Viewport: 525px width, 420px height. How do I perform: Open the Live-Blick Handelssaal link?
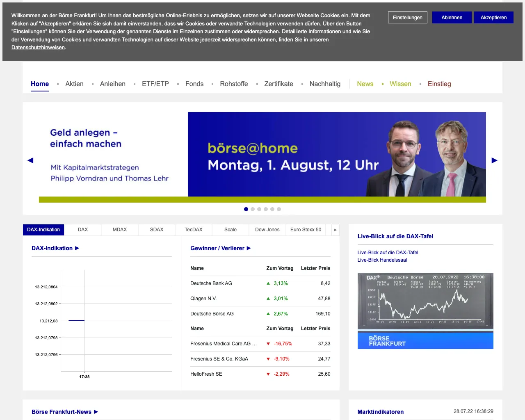[x=382, y=260]
